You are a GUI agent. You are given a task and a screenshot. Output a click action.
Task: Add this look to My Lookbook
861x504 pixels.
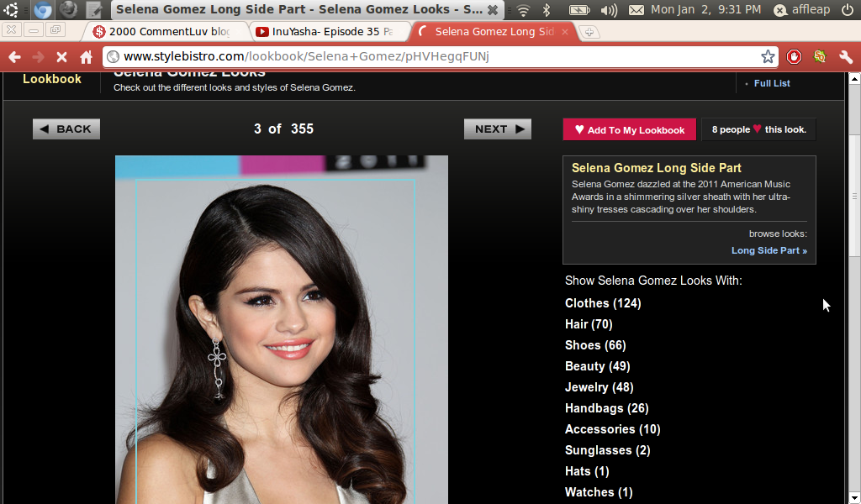(x=629, y=129)
